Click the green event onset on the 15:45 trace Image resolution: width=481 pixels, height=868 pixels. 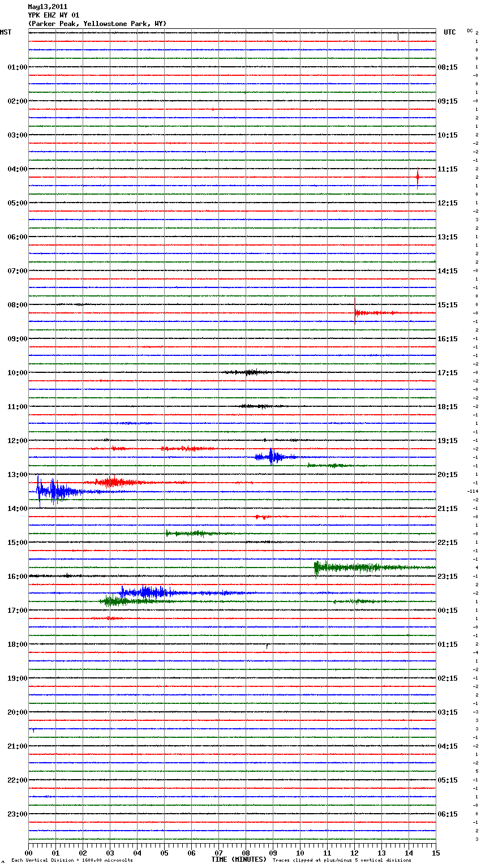pyautogui.click(x=317, y=568)
